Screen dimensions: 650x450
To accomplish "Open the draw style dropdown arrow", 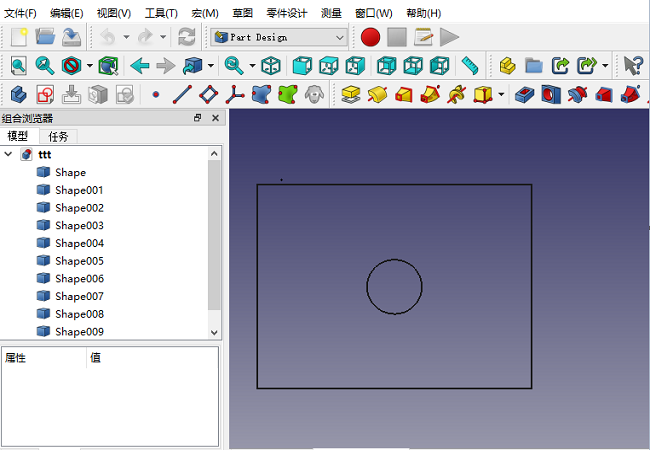I will pyautogui.click(x=90, y=66).
